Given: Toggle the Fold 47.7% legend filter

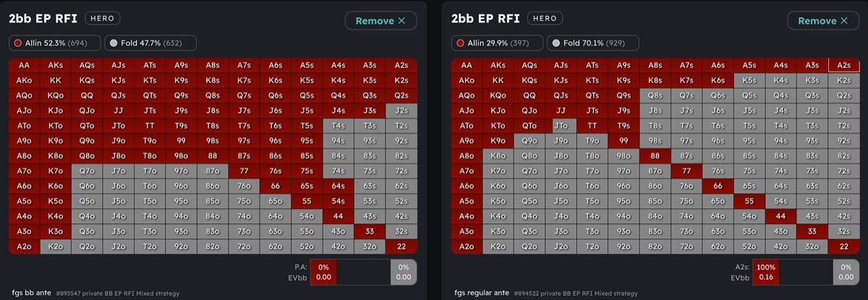Looking at the screenshot, I should click(x=150, y=43).
